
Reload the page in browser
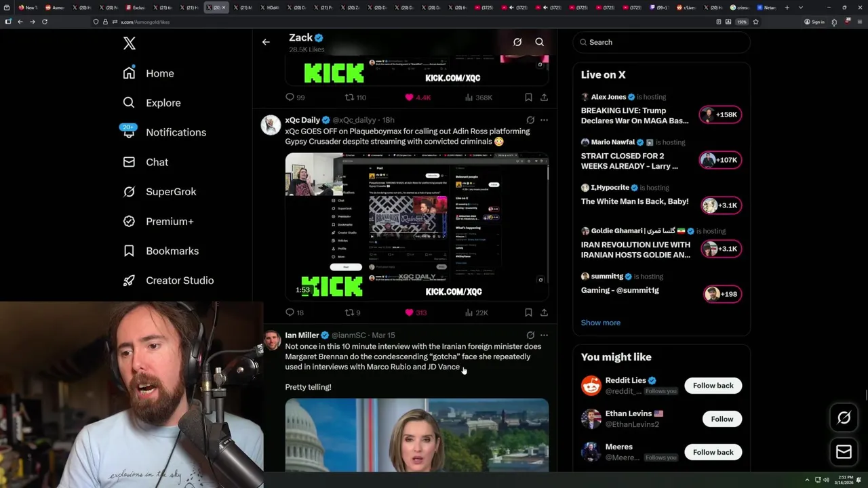45,22
